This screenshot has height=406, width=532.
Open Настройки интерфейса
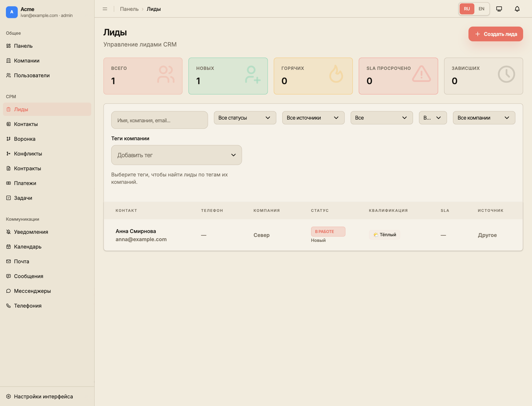(x=47, y=396)
